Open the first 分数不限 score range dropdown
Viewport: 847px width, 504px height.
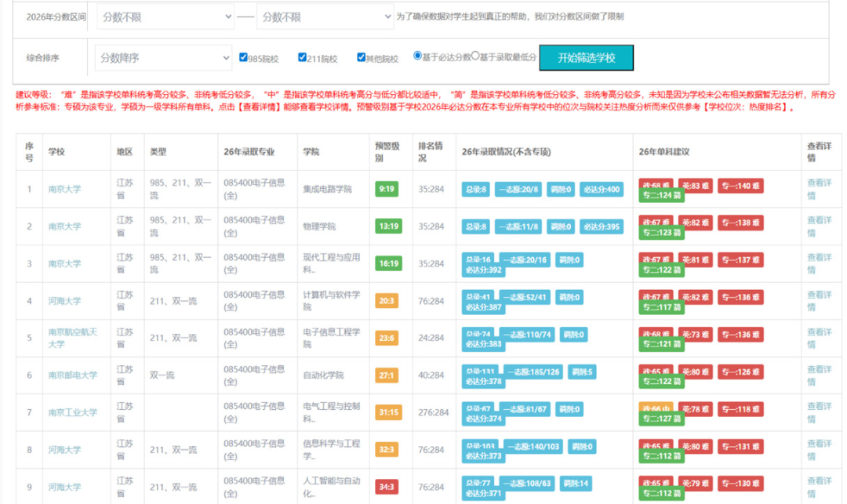coord(165,17)
